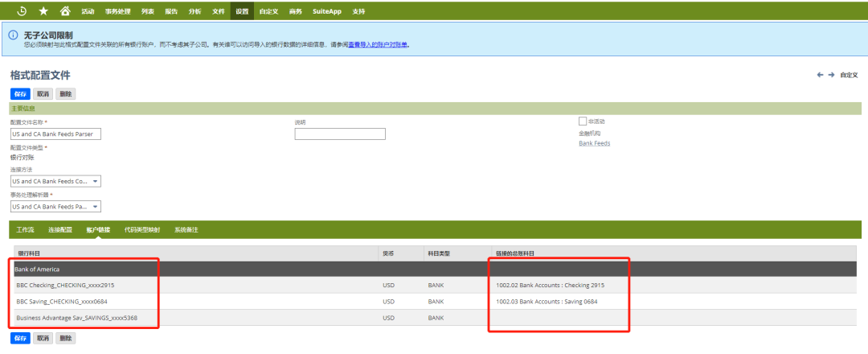Switch to the 工作流 tab

pos(26,229)
